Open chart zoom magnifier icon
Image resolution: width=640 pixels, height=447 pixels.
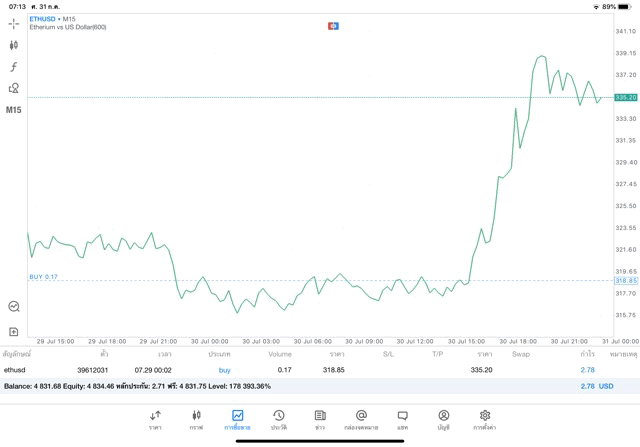point(14,306)
